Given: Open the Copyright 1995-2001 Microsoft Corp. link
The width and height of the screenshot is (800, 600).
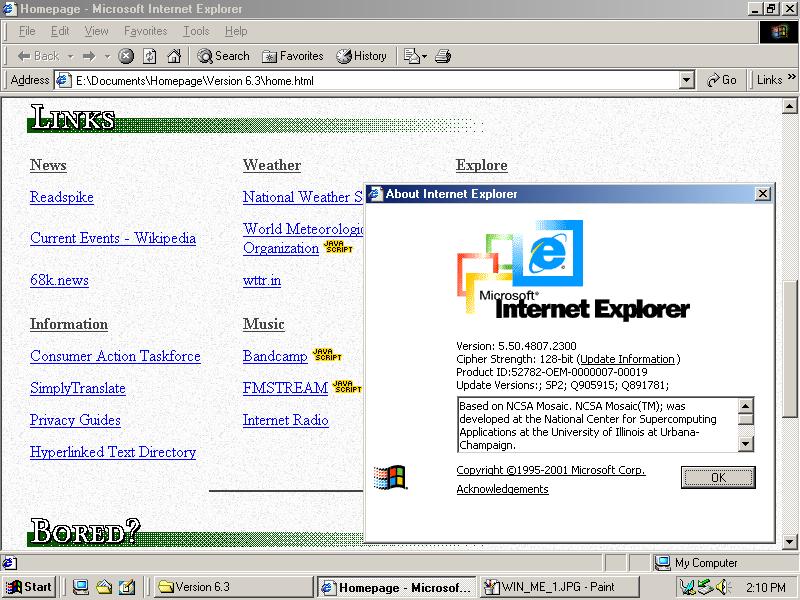Looking at the screenshot, I should (551, 470).
